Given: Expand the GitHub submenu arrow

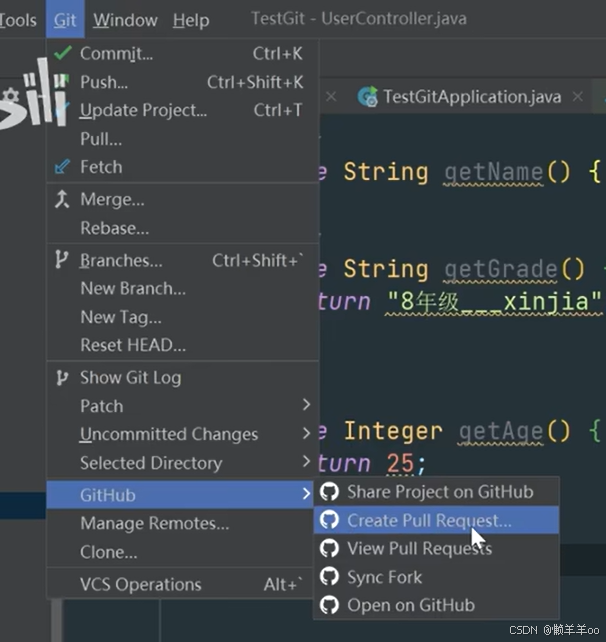Looking at the screenshot, I should tap(306, 494).
